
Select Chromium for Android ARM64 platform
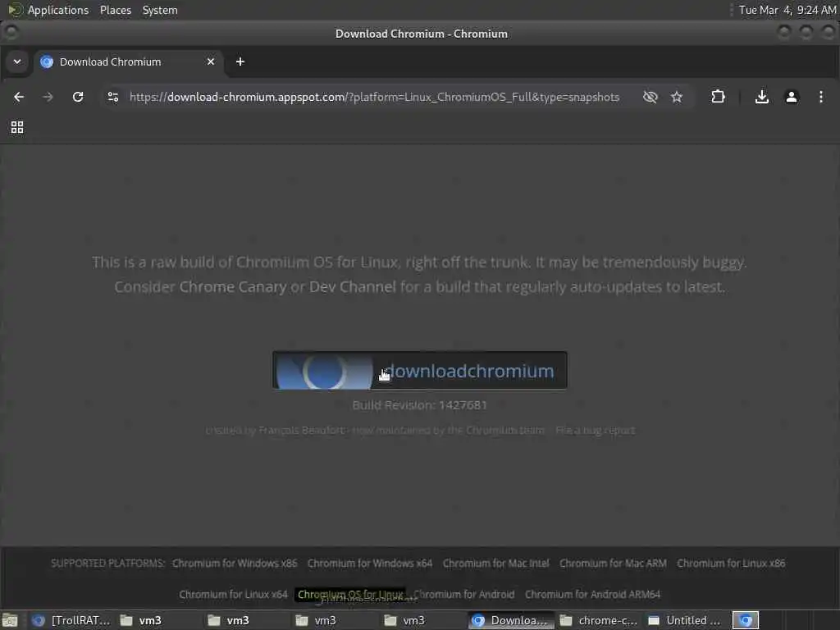pos(592,594)
